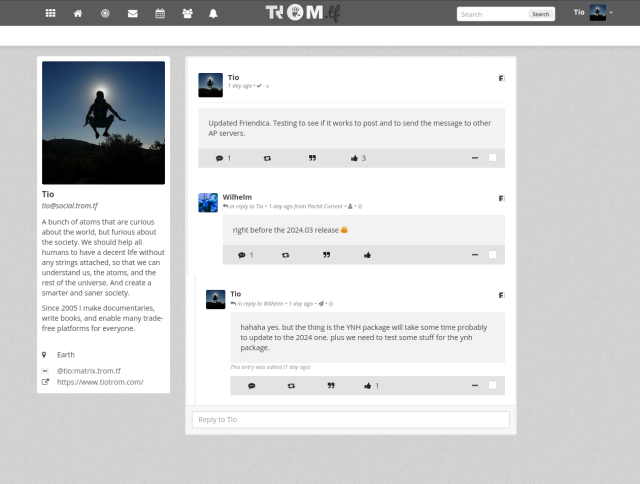Open Tio author name on top post
This screenshot has height=484, width=640.
(x=233, y=78)
